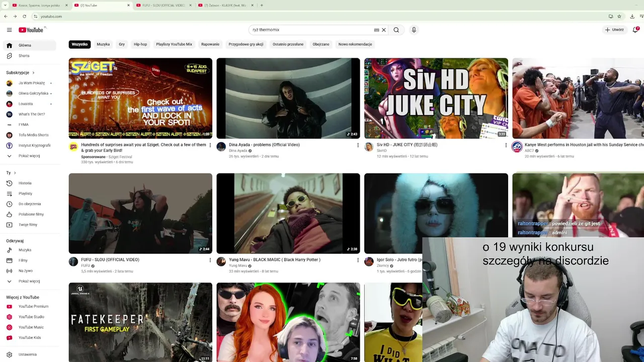Select Ostatnio przesłane chip
Screen dimensions: 644x362
288,44
